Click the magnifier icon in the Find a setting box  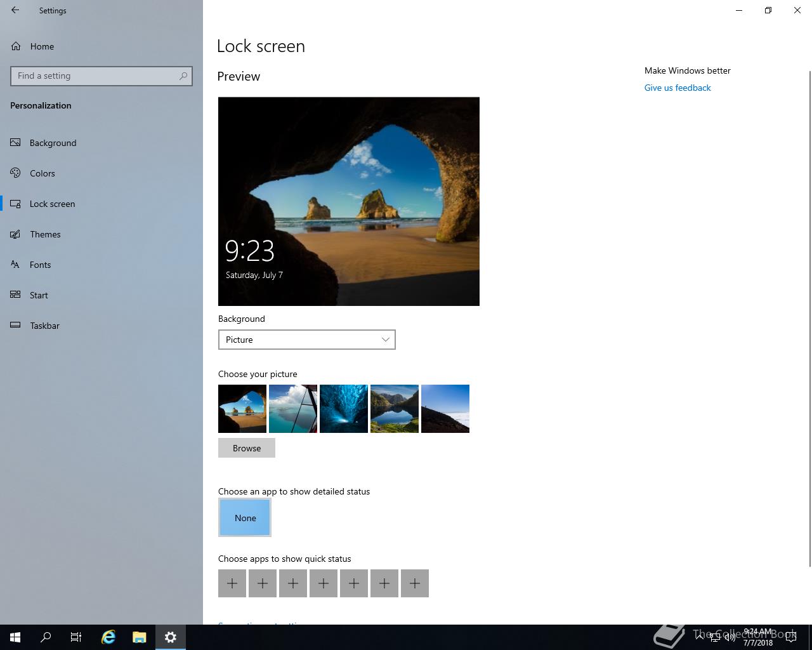click(183, 76)
